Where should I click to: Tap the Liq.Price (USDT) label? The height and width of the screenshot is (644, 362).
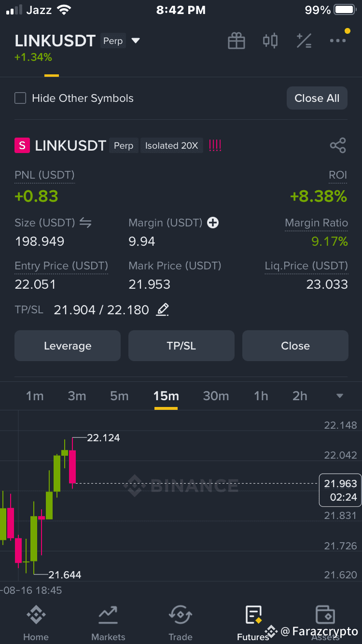[306, 266]
